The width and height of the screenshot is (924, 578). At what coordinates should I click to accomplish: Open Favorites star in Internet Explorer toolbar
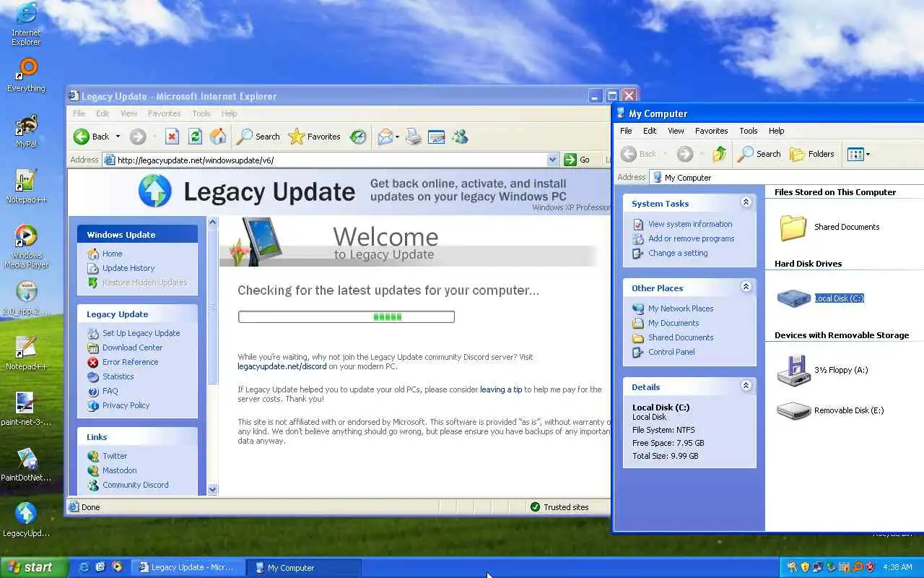[x=314, y=137]
